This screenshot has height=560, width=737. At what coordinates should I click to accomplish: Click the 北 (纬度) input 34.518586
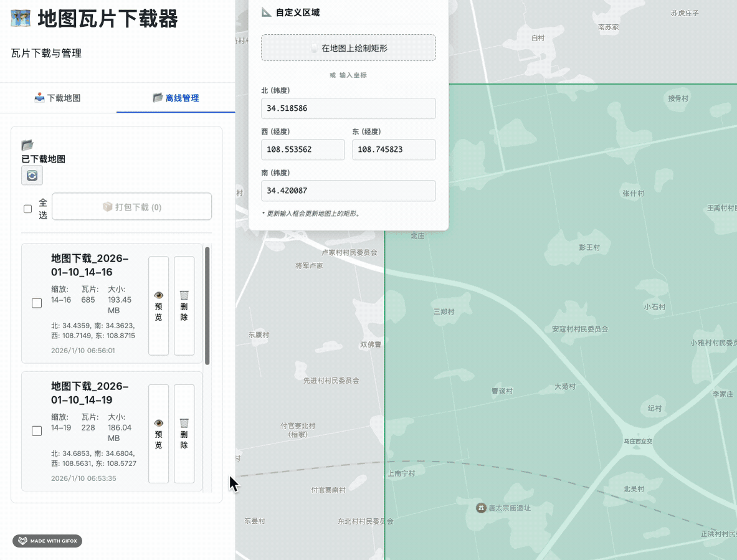[348, 108]
